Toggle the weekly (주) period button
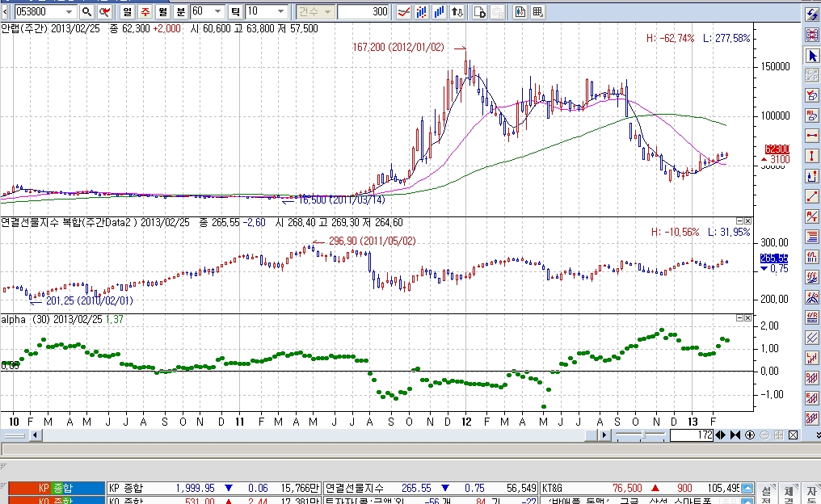This screenshot has height=504, width=821. point(145,11)
